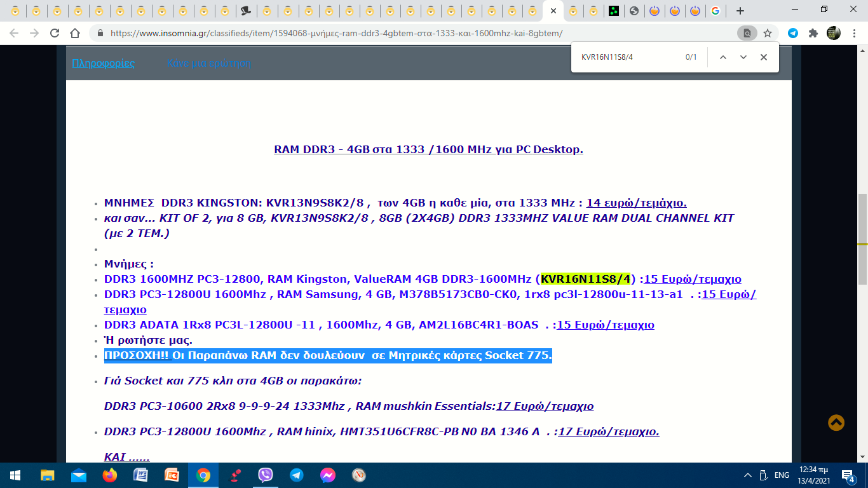Switch to the tab with hat icon

245,11
